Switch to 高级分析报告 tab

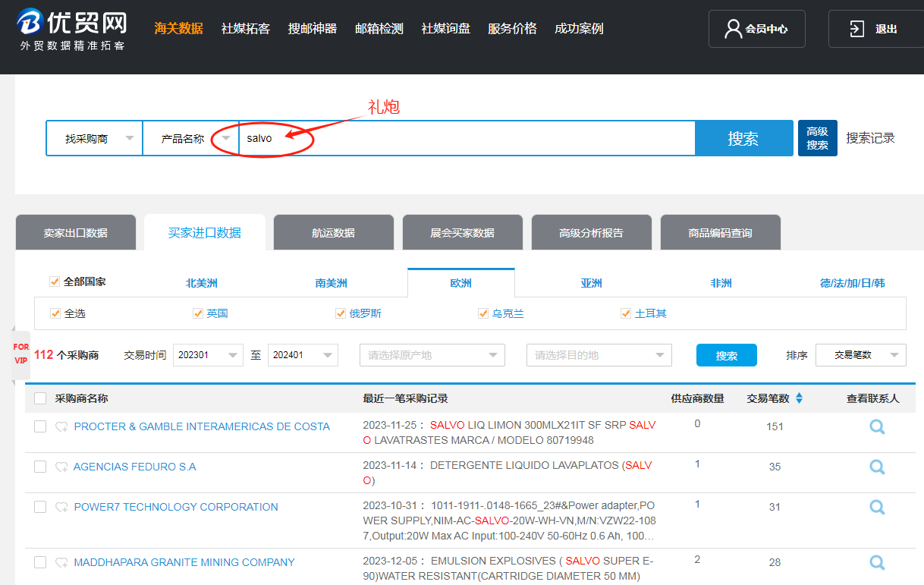pyautogui.click(x=592, y=232)
